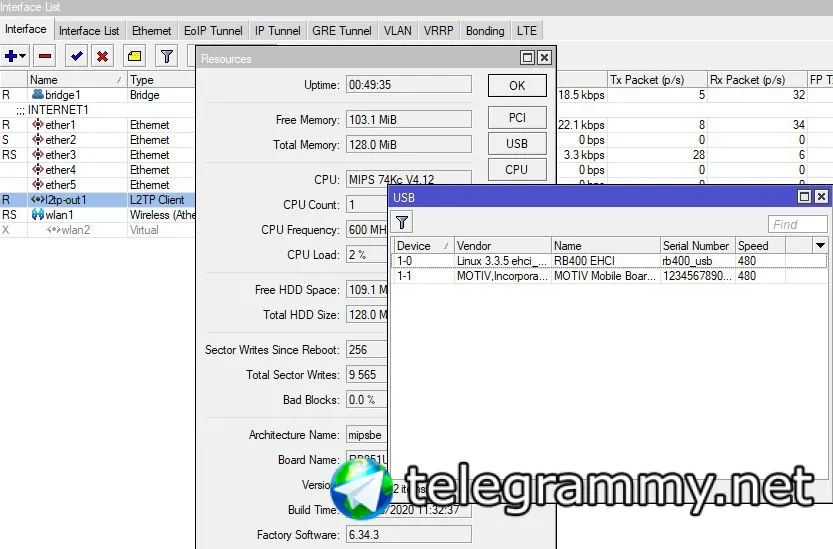Sort USB list by Name column
Image resolution: width=833 pixels, height=549 pixels.
[606, 246]
